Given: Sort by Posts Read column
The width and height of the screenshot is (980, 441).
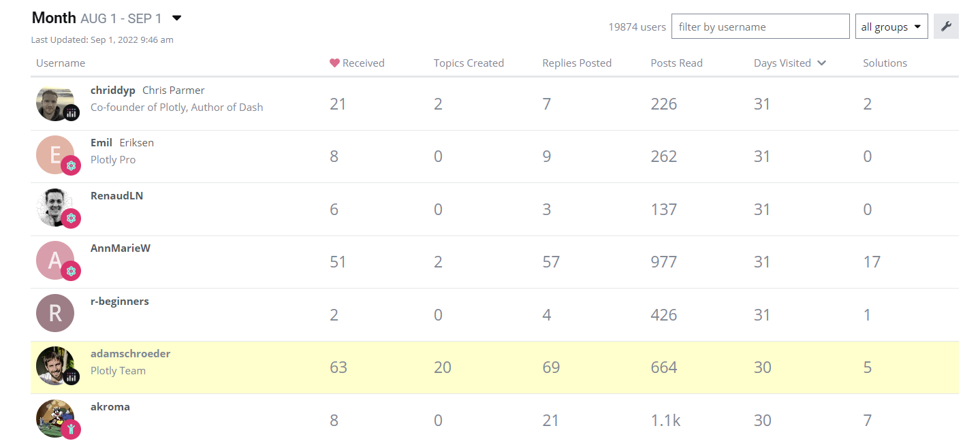Looking at the screenshot, I should [x=676, y=63].
